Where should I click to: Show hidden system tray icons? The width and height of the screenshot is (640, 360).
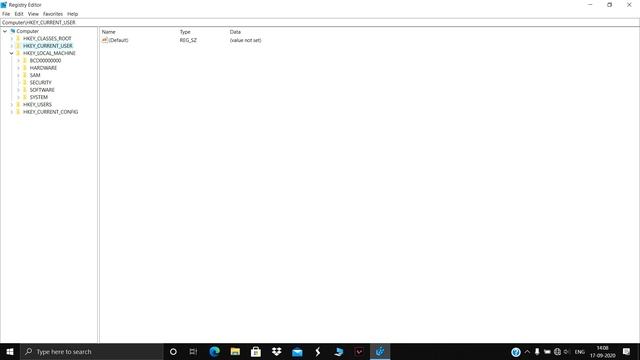coord(527,351)
